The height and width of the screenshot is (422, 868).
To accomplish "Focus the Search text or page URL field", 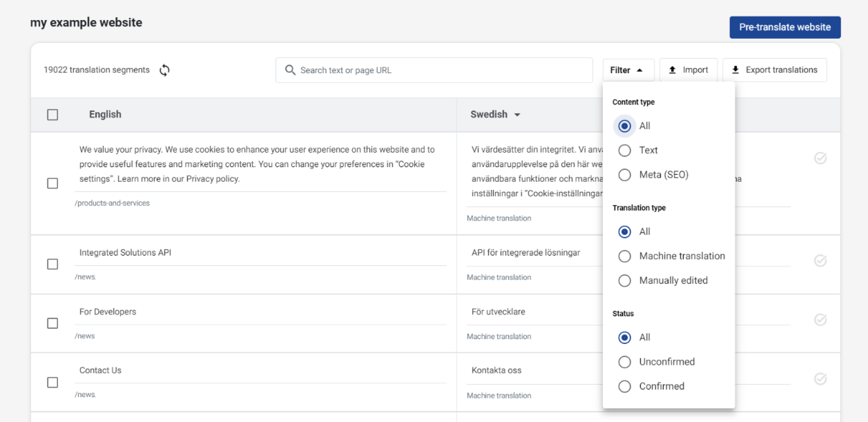I will click(x=434, y=70).
